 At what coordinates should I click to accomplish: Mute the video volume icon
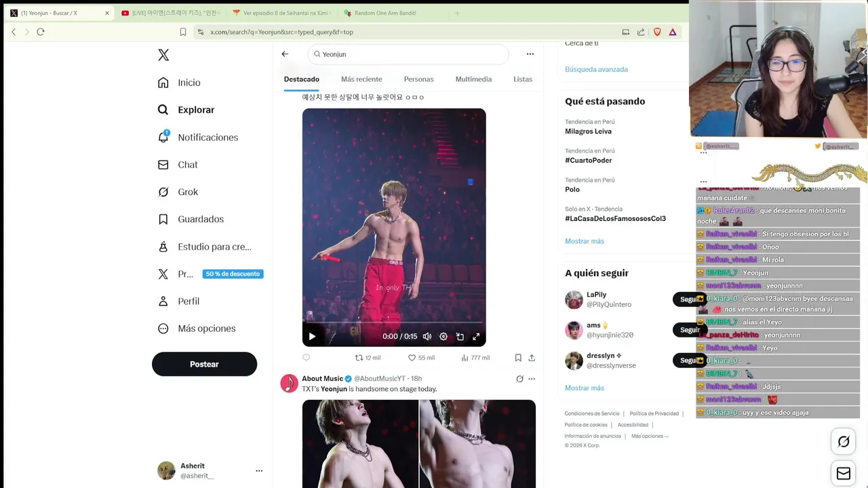click(x=427, y=336)
